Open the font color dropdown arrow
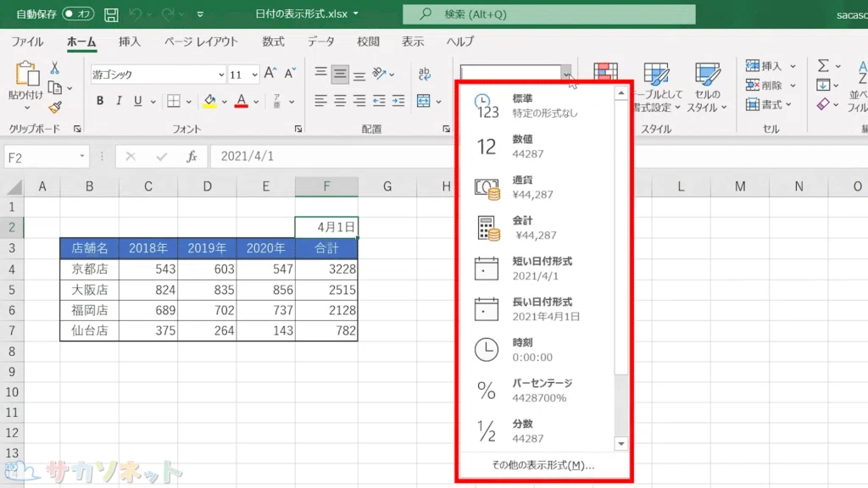This screenshot has height=488, width=868. pos(256,102)
